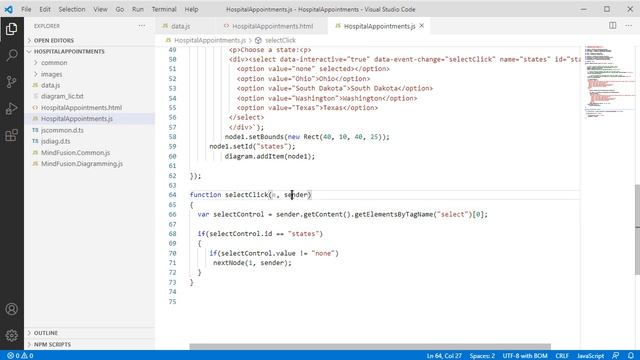The image size is (640, 360).
Task: Open the File menu
Action: coord(26,9)
